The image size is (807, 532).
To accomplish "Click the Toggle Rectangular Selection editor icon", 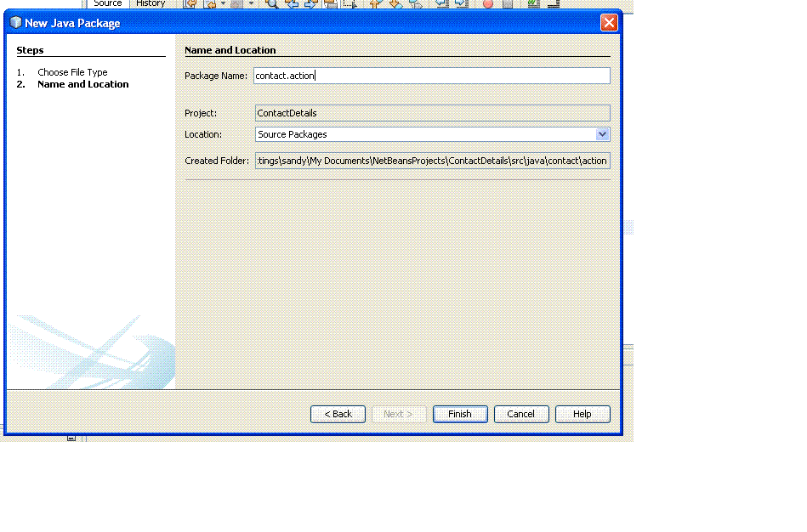I will tap(350, 3).
